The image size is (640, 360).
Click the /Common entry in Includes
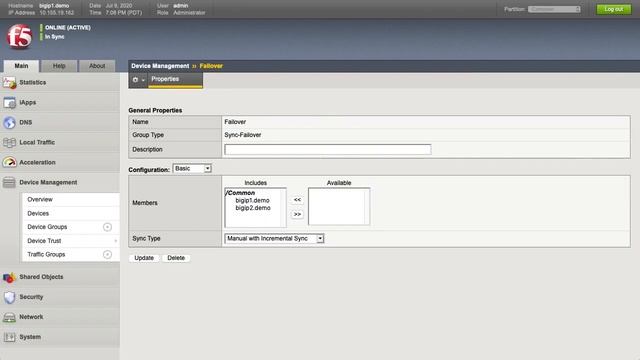pos(240,193)
